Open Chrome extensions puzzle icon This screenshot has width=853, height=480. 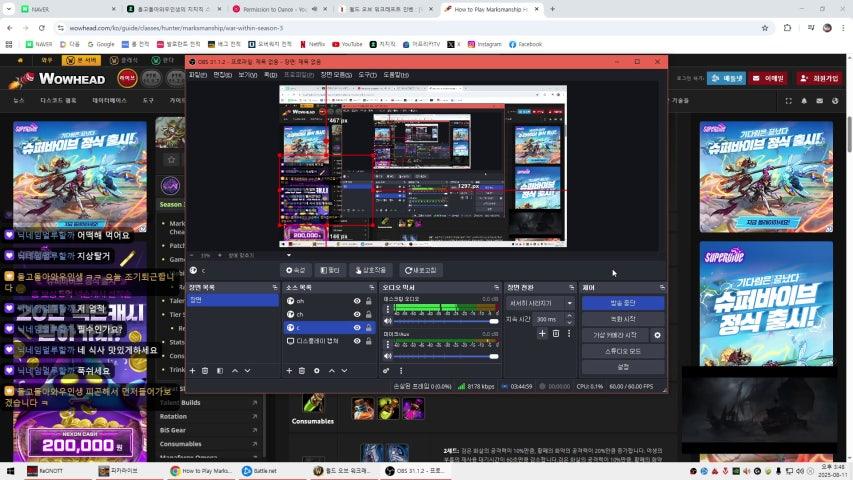pyautogui.click(x=787, y=28)
